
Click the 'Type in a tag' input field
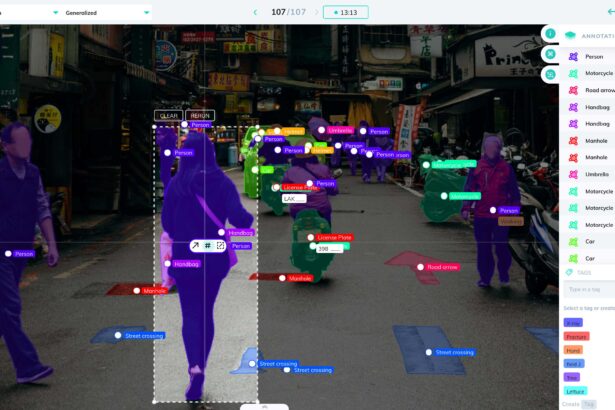click(x=588, y=290)
